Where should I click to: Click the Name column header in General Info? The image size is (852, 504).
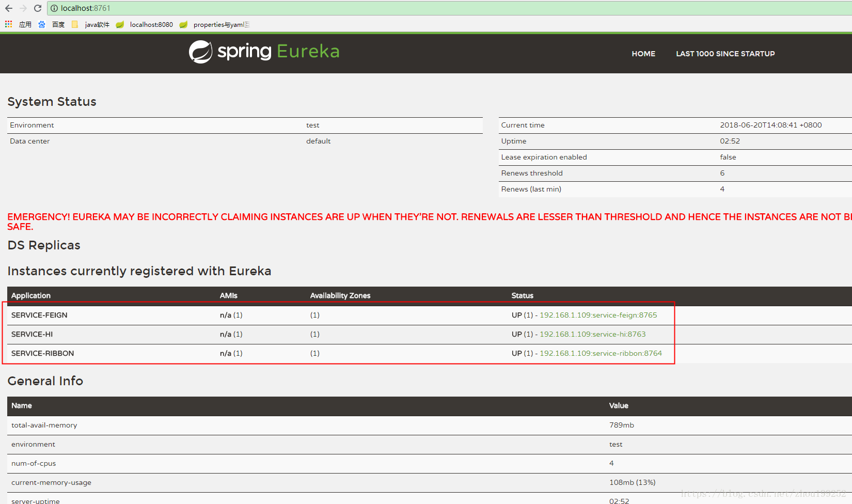tap(22, 405)
